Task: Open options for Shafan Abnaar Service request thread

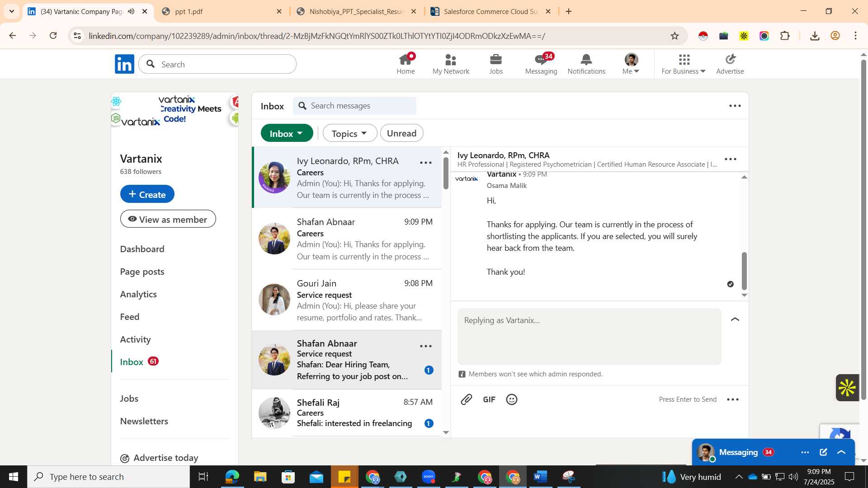Action: click(426, 346)
